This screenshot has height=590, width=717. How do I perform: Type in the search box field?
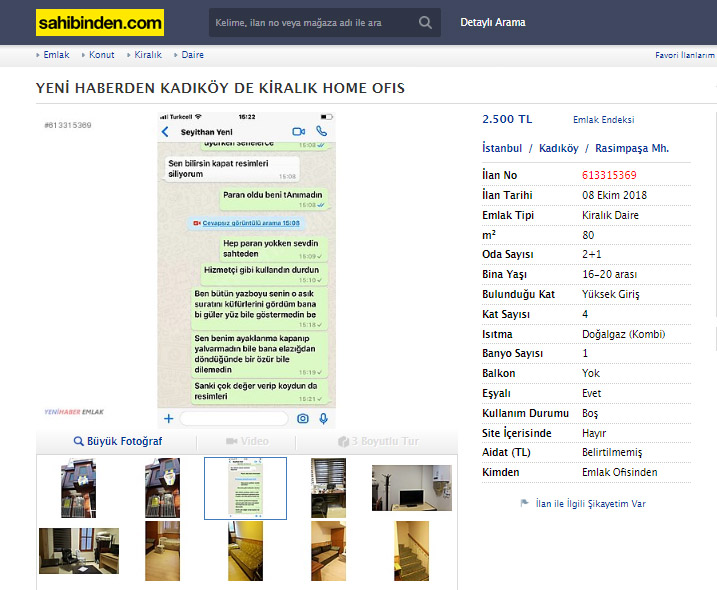point(310,22)
